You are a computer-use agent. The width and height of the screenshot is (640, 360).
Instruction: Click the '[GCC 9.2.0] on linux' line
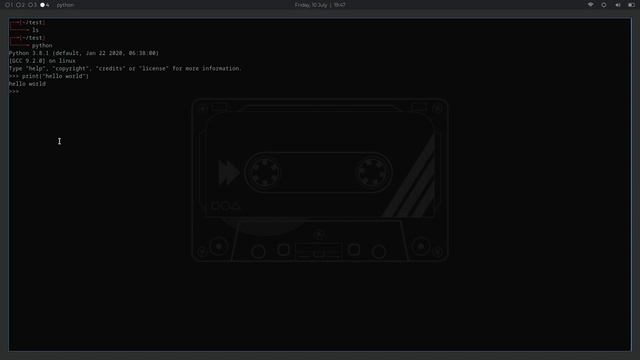coord(42,61)
